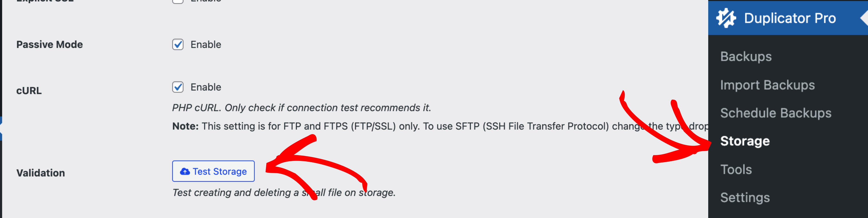This screenshot has height=218, width=868.
Task: Click the Passive Mode field label
Action: (50, 45)
